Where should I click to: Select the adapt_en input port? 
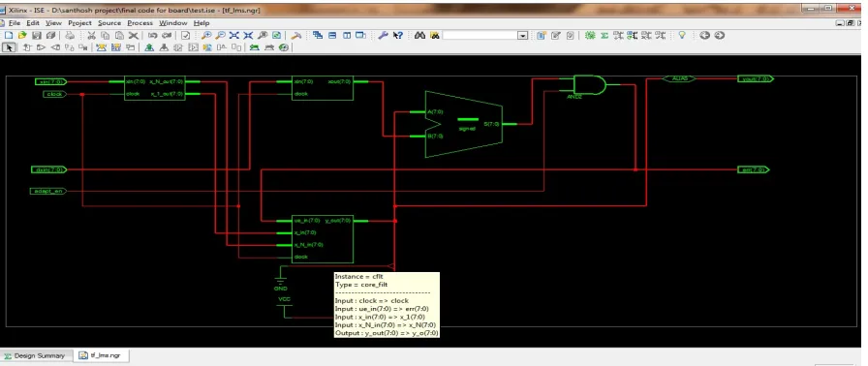point(47,192)
